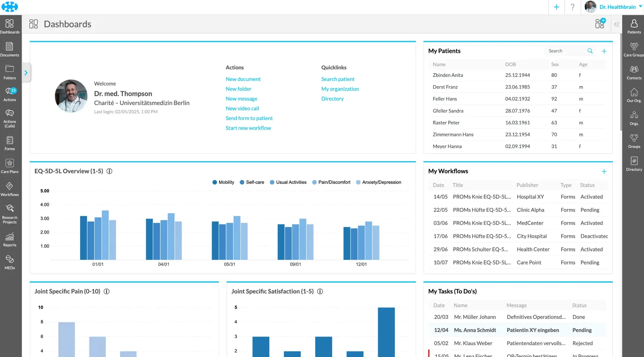Show info for EQ-5D-5L Overview chart
644x357 pixels.
coord(109,171)
